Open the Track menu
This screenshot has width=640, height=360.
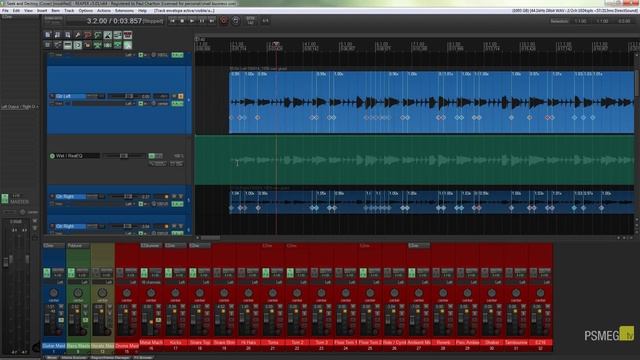(69, 11)
